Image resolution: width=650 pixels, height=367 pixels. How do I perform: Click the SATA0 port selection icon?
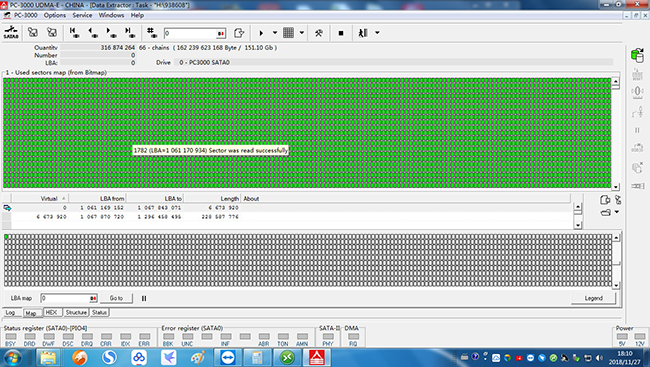11,33
